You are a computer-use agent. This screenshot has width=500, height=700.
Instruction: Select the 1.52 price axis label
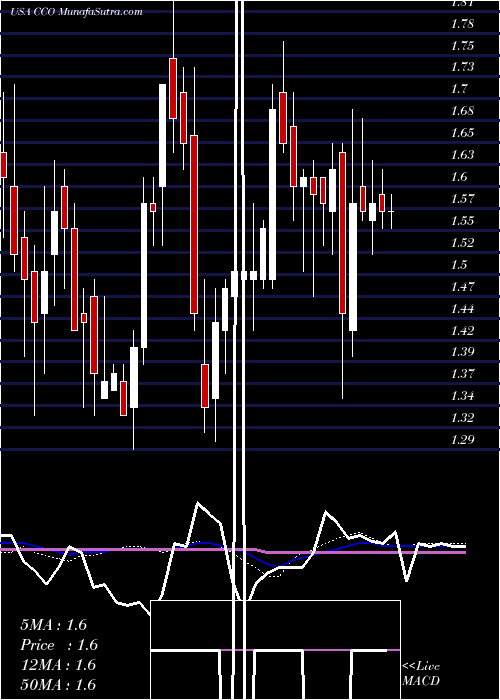(462, 243)
